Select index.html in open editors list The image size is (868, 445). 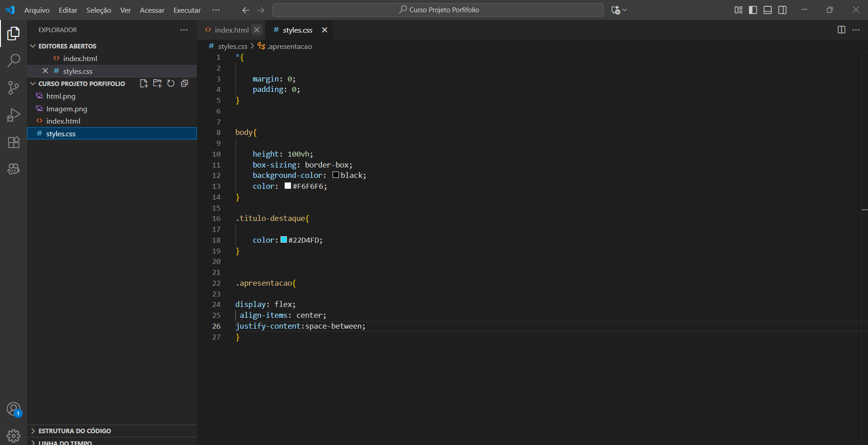click(x=112, y=58)
